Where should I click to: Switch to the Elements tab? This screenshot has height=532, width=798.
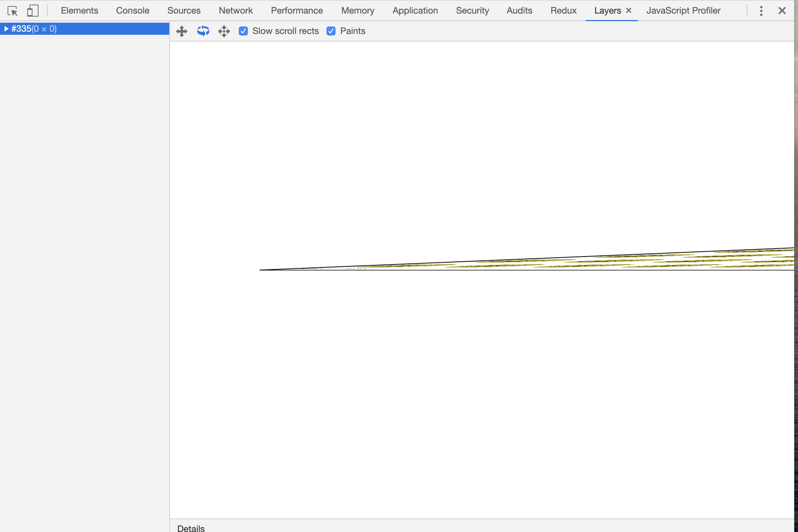click(x=79, y=11)
